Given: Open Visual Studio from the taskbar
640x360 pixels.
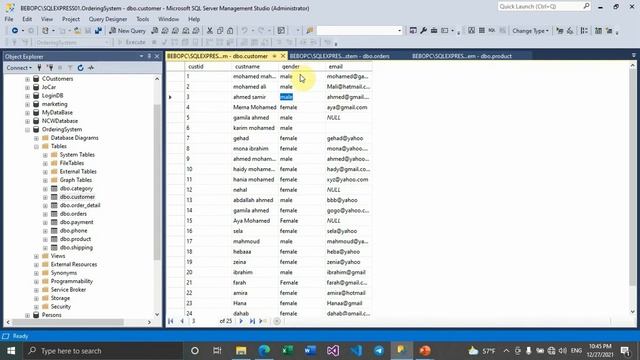Looking at the screenshot, I should click(x=333, y=351).
